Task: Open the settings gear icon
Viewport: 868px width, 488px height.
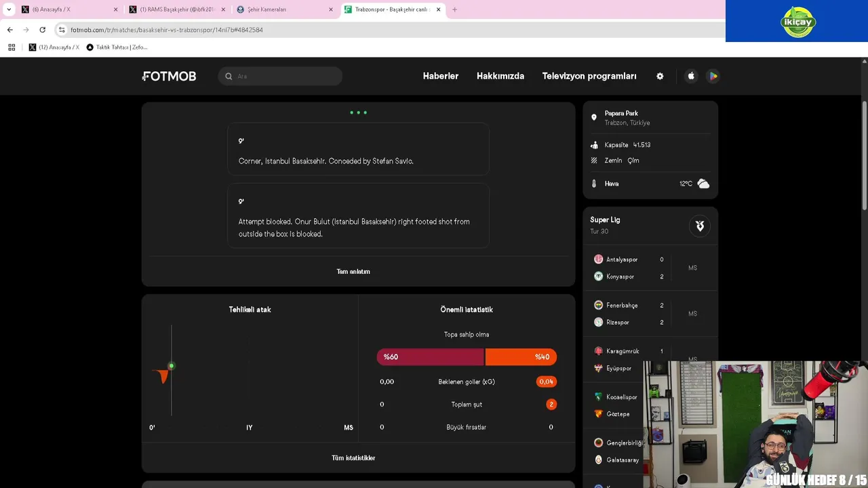Action: pyautogui.click(x=660, y=76)
